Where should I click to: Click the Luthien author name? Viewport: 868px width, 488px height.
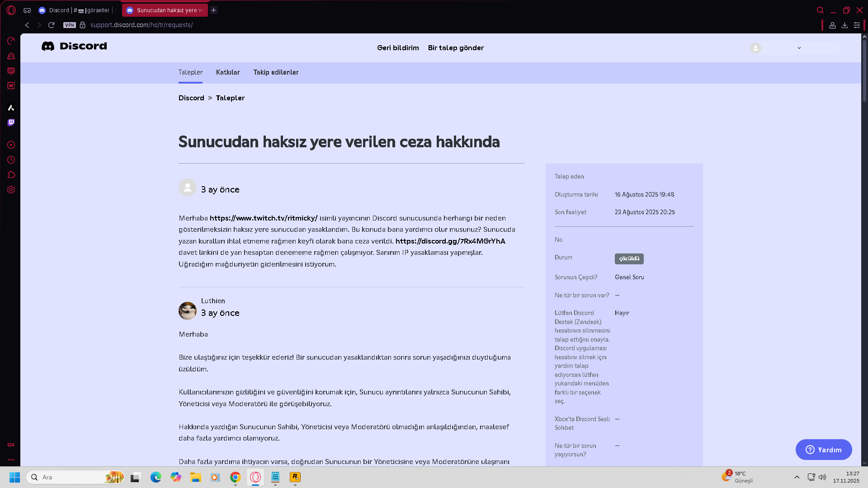[x=213, y=301]
